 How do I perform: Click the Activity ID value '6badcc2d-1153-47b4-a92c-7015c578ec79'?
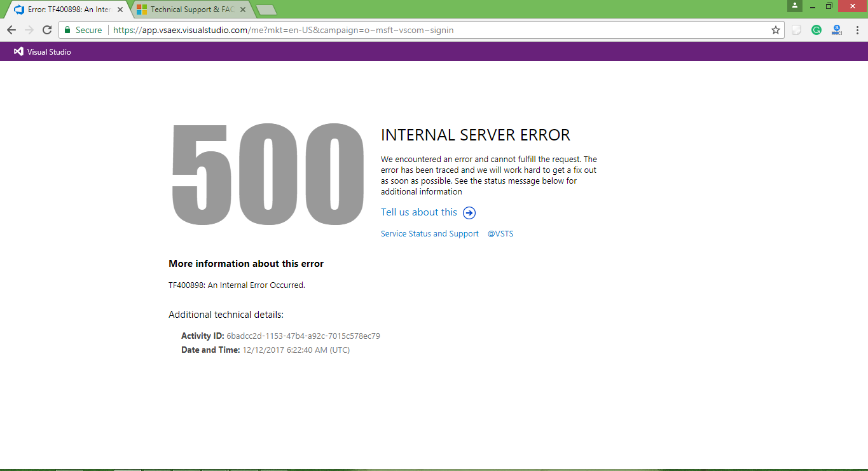pos(303,336)
